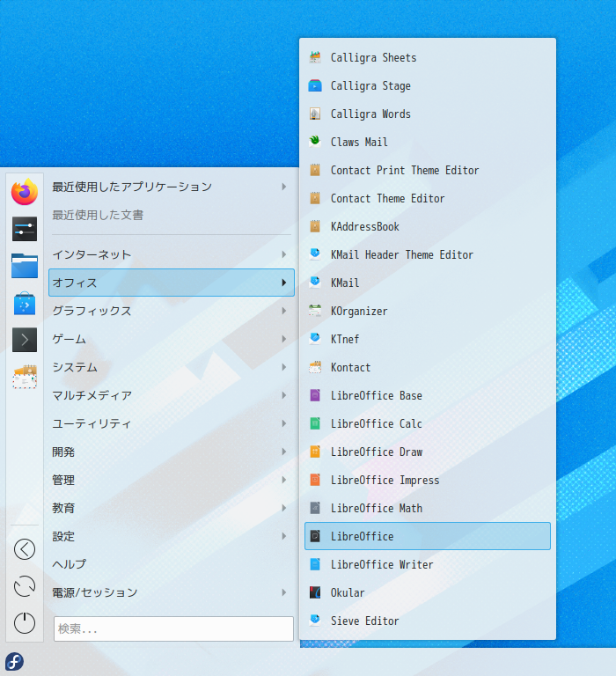Click the LibreOffice Start Center icon
This screenshot has height=676, width=616.
(315, 536)
